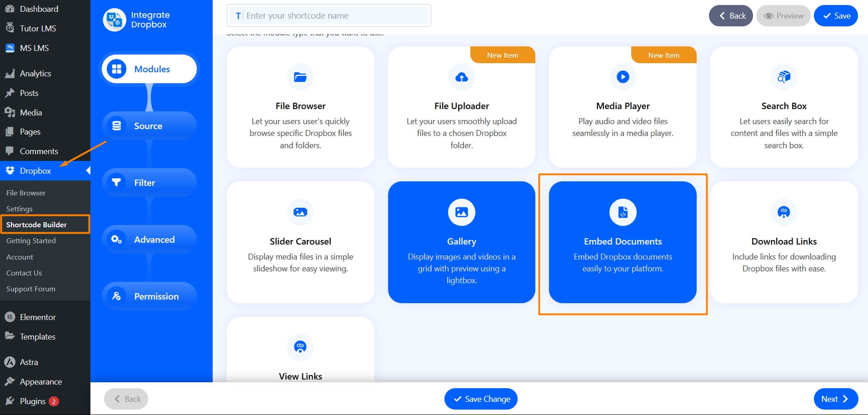Image resolution: width=868 pixels, height=415 pixels.
Task: Click the Source database icon
Action: point(117,126)
